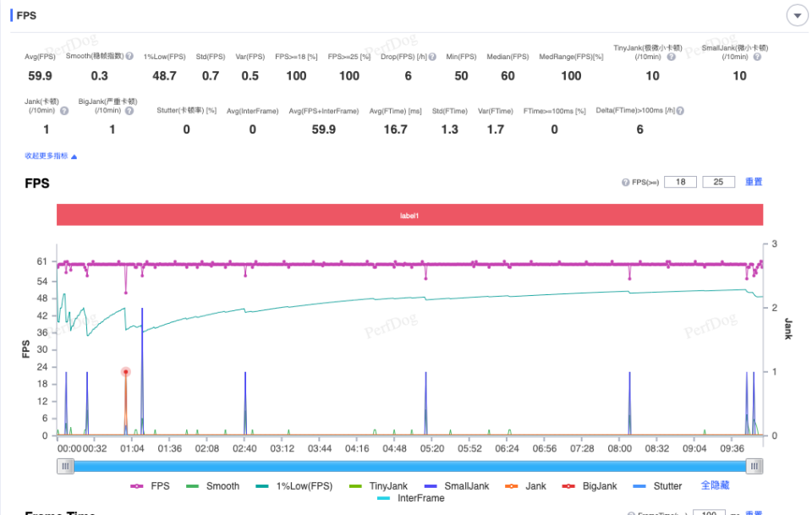Screen dimensions: 812x515
Task: Toggle SmallJank series in legend
Action: (x=457, y=486)
